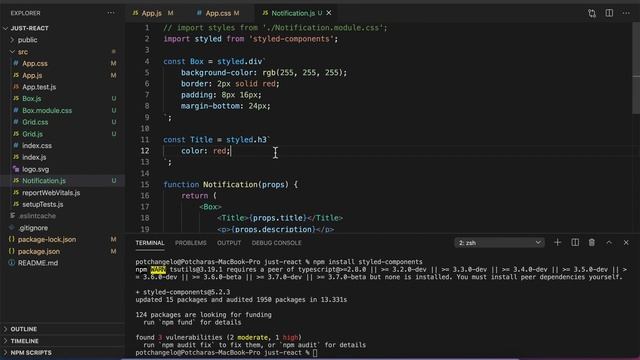Split the terminal pane
Viewport: 640px width, 360px height.
575,242
